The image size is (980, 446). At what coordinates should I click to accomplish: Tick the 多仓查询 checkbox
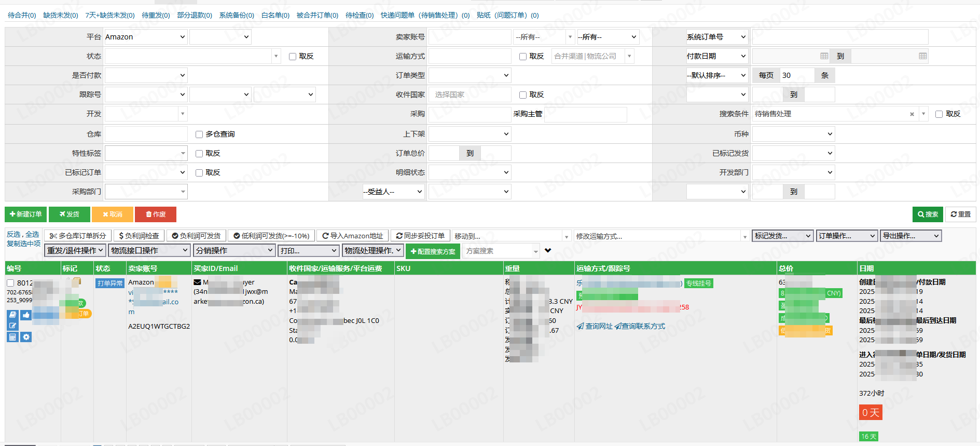(199, 134)
